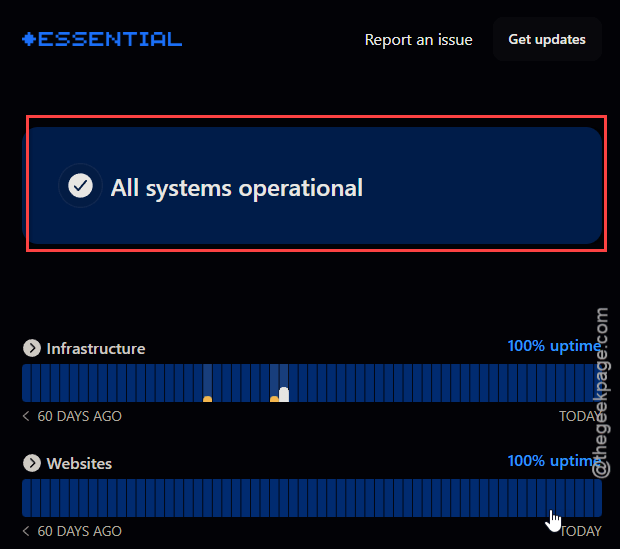Go back from Websites 60 days ago arrow
Screen dimensions: 620x549
(26, 531)
